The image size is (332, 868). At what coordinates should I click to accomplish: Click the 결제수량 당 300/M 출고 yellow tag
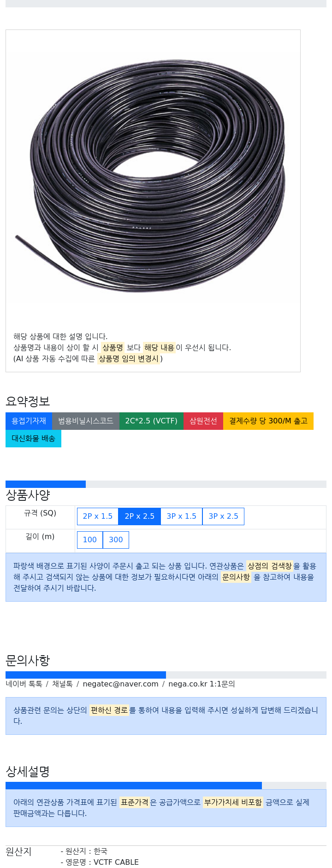[268, 421]
